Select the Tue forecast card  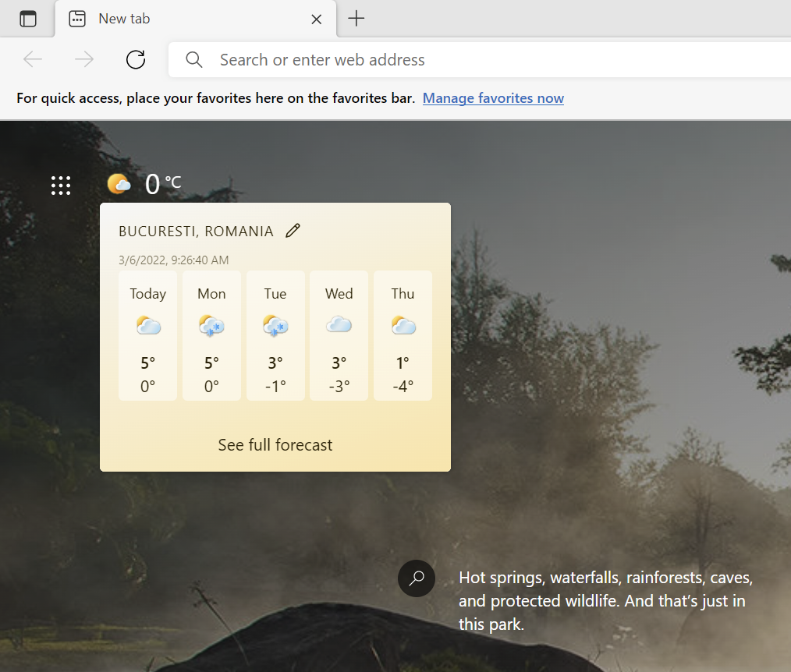pos(275,336)
